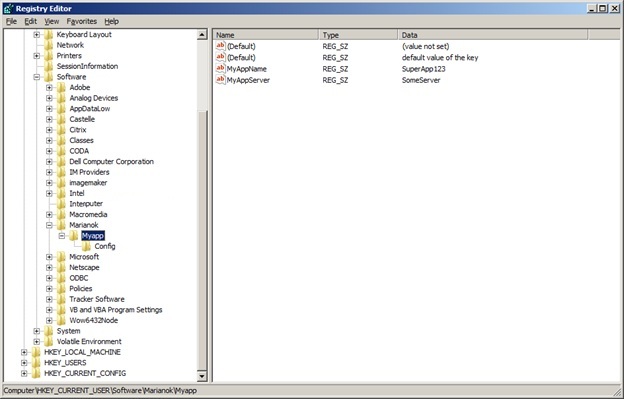This screenshot has width=624, height=399.
Task: Click the HKEY_LOCAL_MACHINE folder icon
Action: 36,352
